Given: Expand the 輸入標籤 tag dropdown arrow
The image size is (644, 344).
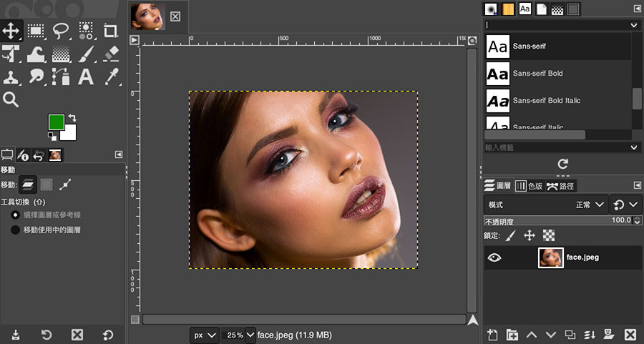Looking at the screenshot, I should coord(634,147).
